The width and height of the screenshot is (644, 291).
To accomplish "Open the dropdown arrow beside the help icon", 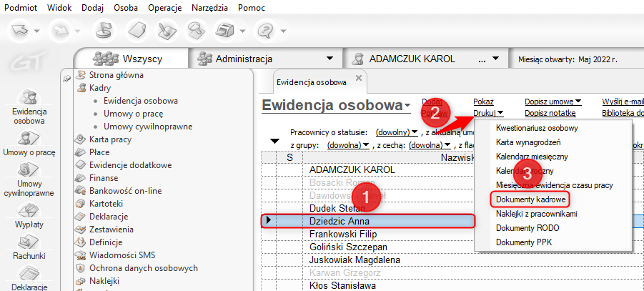I will point(283,31).
